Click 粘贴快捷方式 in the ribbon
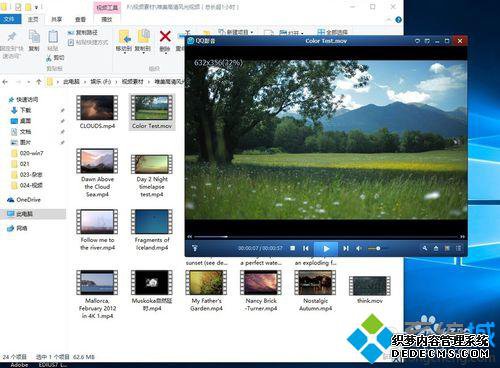Viewport: 500px width, 368px height. click(x=88, y=42)
